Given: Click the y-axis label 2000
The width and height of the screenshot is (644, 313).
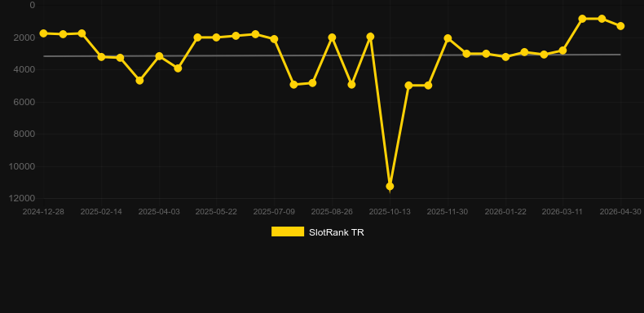Looking at the screenshot, I should tap(25, 37).
